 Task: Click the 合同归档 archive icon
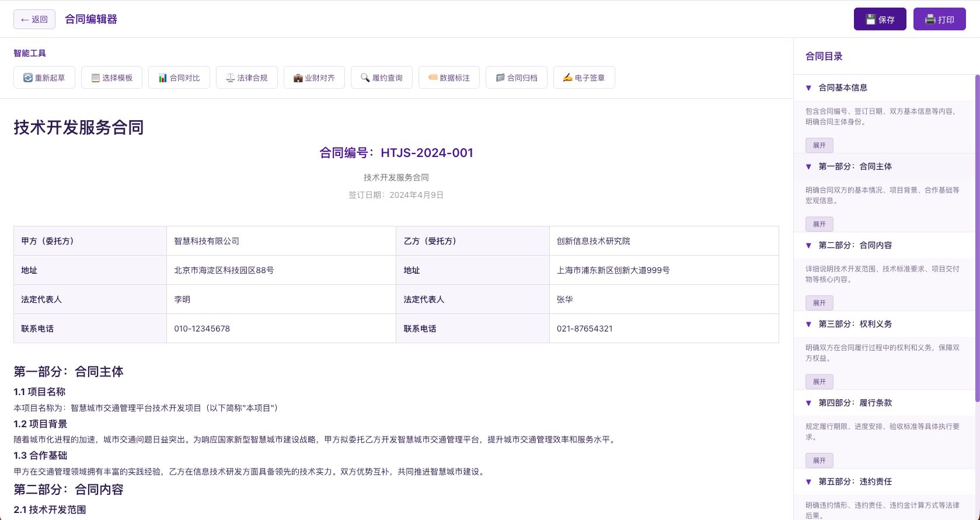pos(500,78)
